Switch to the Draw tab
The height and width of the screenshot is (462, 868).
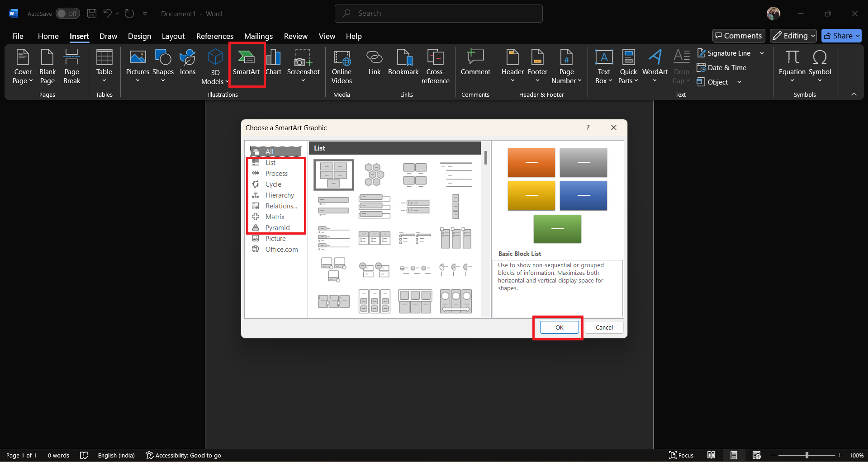point(108,36)
